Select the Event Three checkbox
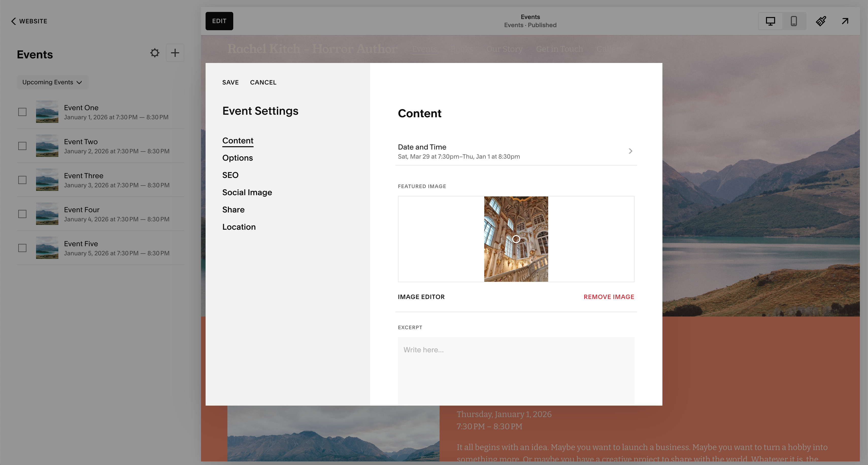 22,180
